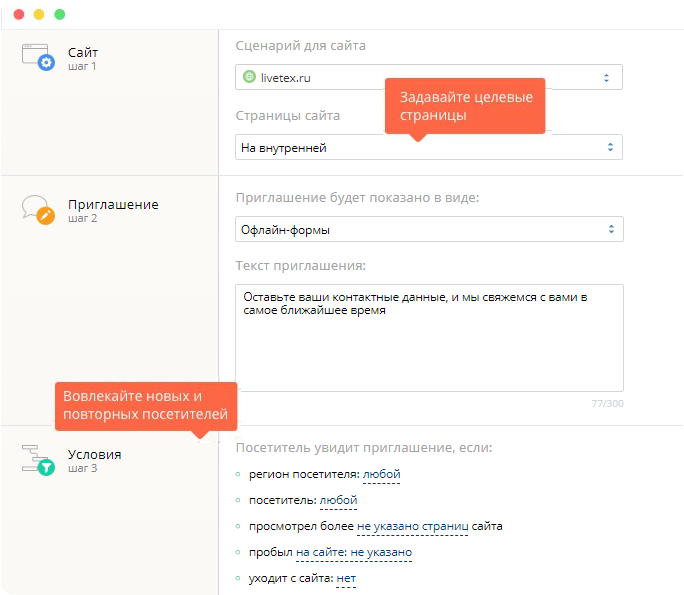The image size is (684, 595).
Task: Expand the «Офлайн-формы» invitation type dropdown
Action: (x=429, y=229)
